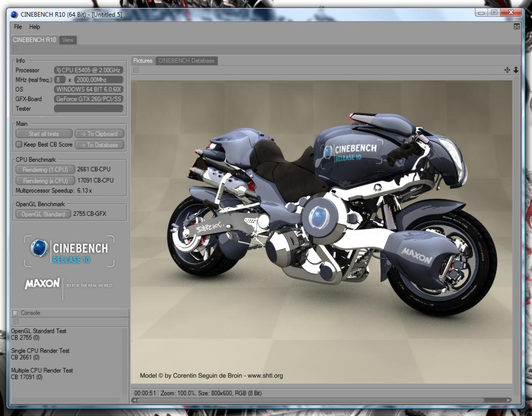Maximize the CINEBENCH window
This screenshot has height=416, width=532.
(494, 13)
